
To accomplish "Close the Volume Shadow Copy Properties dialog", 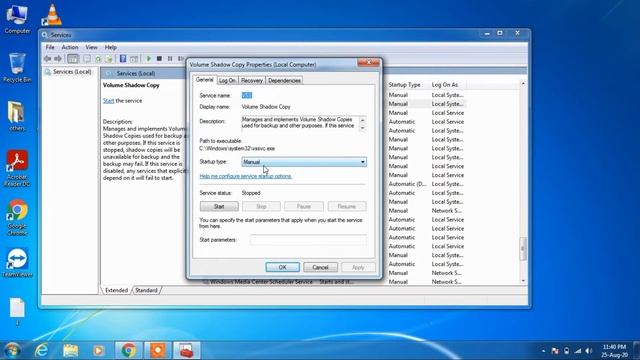I will (369, 62).
